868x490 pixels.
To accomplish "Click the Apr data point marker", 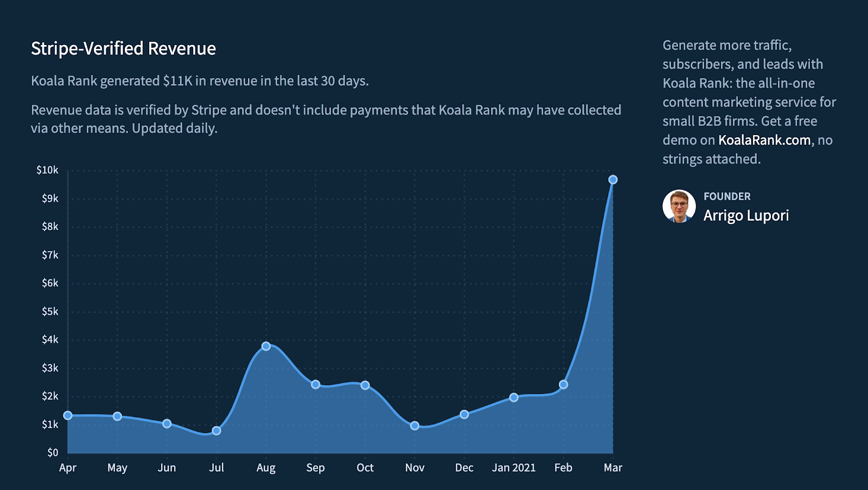I will click(x=68, y=416).
